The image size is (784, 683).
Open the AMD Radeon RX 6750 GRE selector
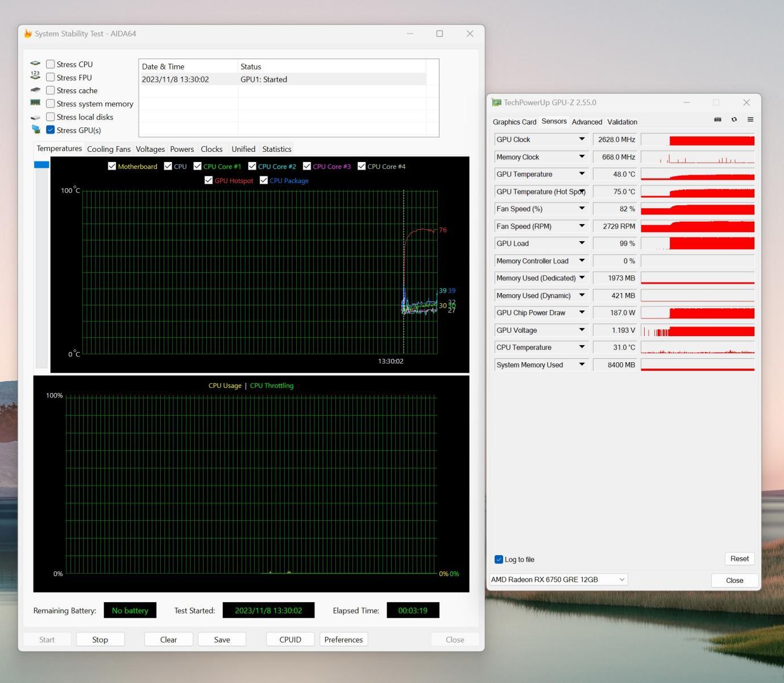coord(558,579)
